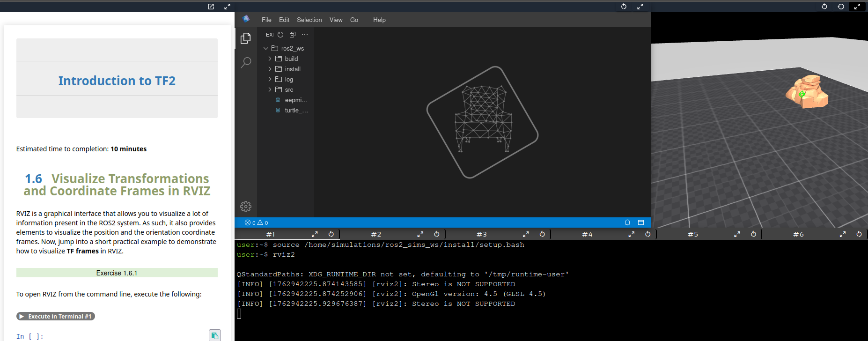Image resolution: width=868 pixels, height=341 pixels.
Task: Open the Explorer view in the activity bar
Action: 246,38
